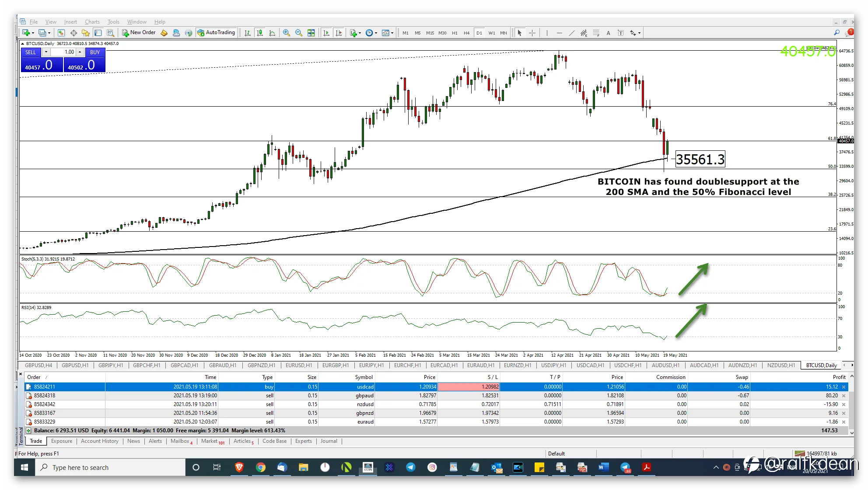
Task: Open the Tools menu
Action: click(x=113, y=22)
